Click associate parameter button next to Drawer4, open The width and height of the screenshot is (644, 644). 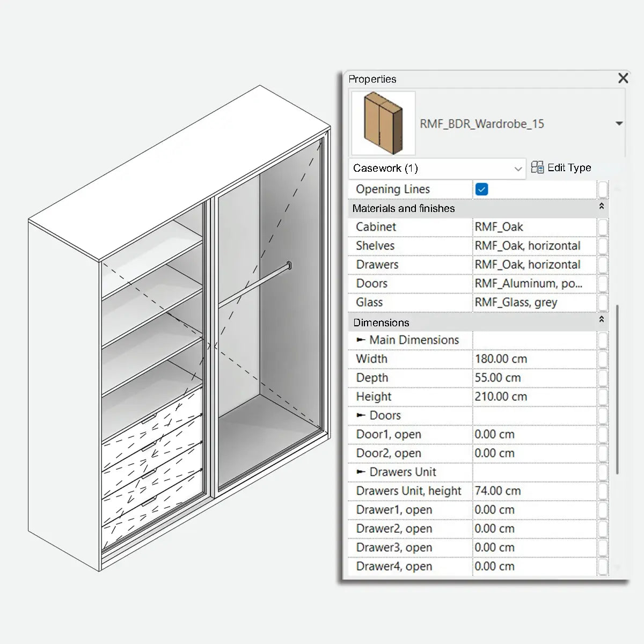[x=603, y=566]
